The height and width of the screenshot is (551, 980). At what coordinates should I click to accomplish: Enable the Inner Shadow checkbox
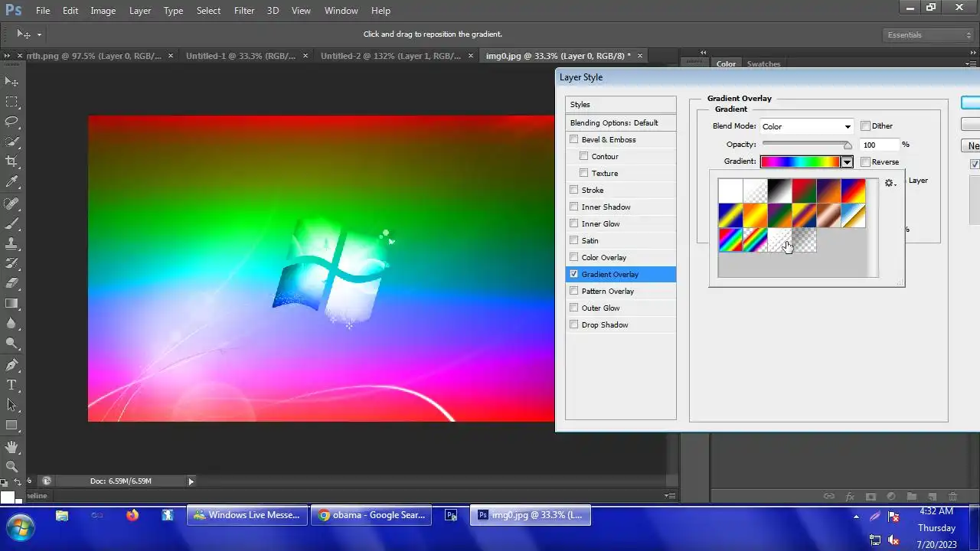573,207
